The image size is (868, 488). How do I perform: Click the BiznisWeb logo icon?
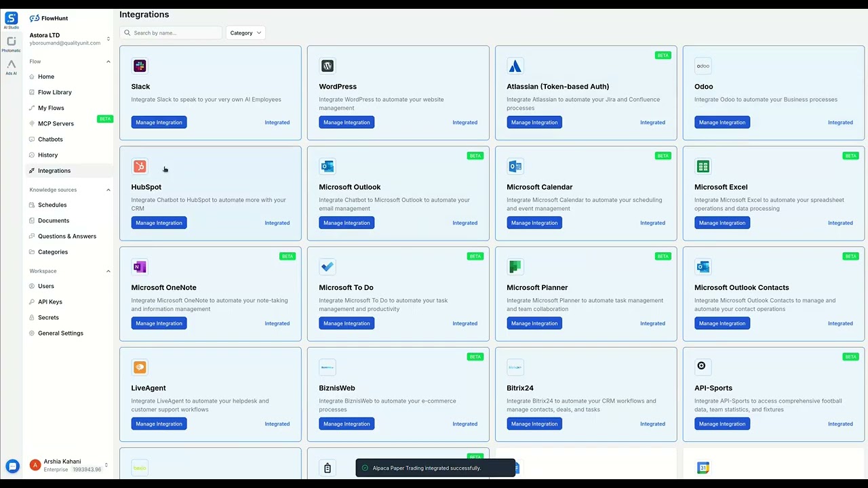328,367
